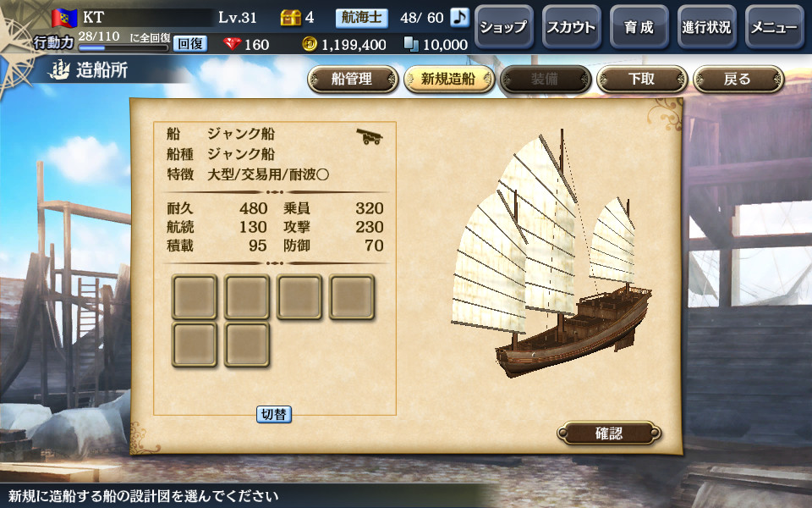This screenshot has height=508, width=812.
Task: Click the 回復 recovery button
Action: click(189, 44)
